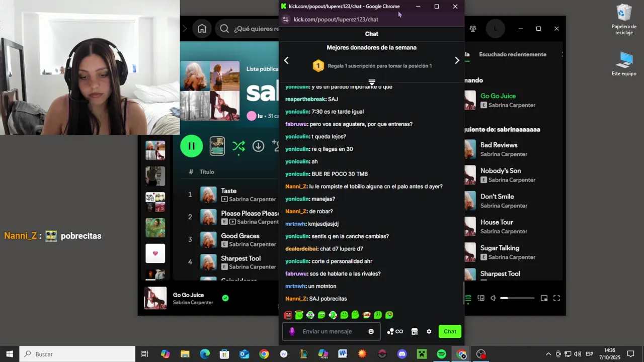This screenshot has height=362, width=644.
Task: Open the Kick shop icon
Action: coord(415,331)
